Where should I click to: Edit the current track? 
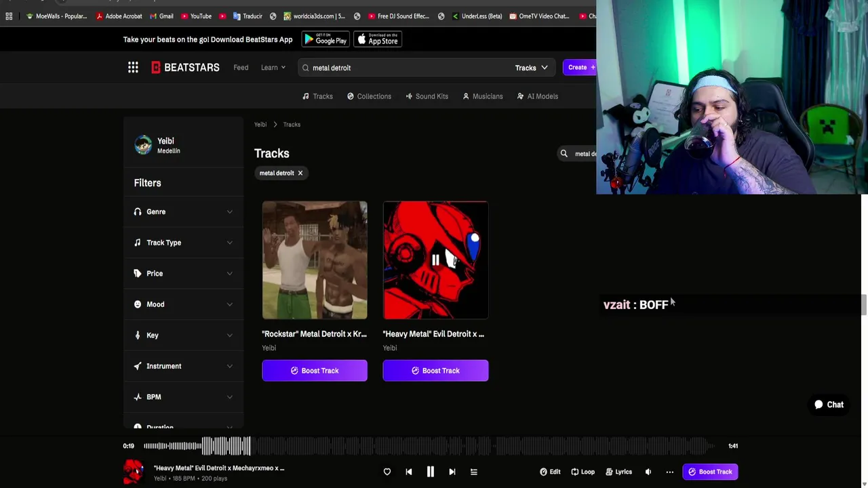point(550,472)
